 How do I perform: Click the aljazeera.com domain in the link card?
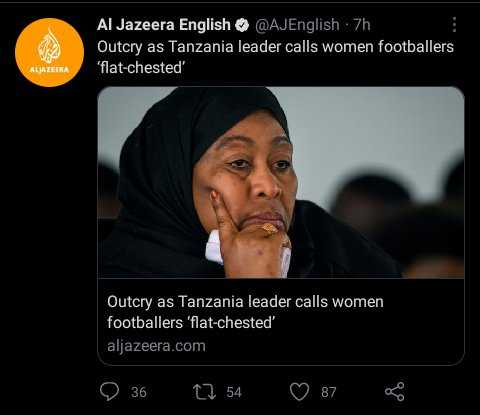click(x=156, y=346)
